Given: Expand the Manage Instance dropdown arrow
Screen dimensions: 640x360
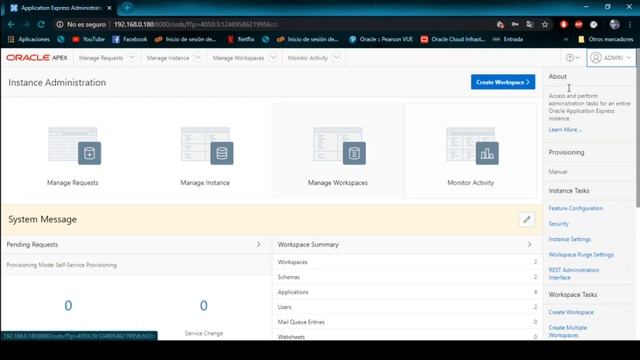Looking at the screenshot, I should tap(198, 58).
